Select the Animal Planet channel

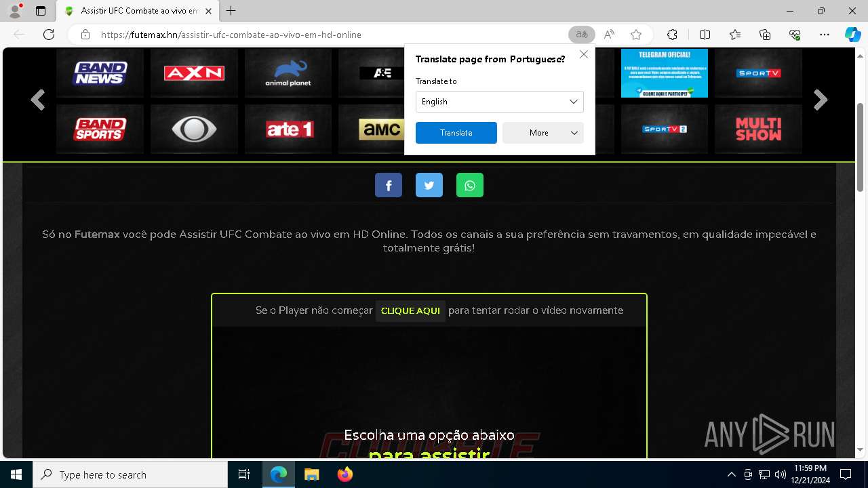coord(288,73)
